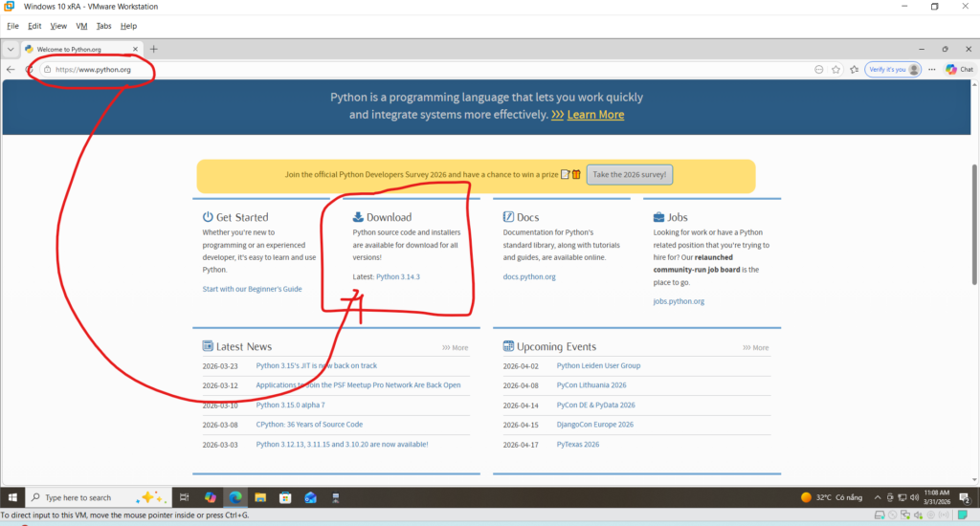This screenshot has width=980, height=526.
Task: Click the python.org address bar
Action: click(x=383, y=70)
